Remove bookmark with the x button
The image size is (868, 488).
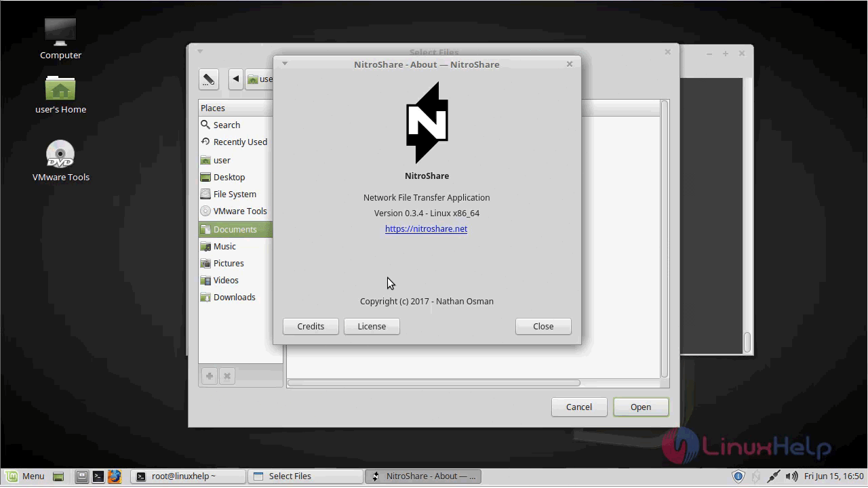click(x=227, y=376)
